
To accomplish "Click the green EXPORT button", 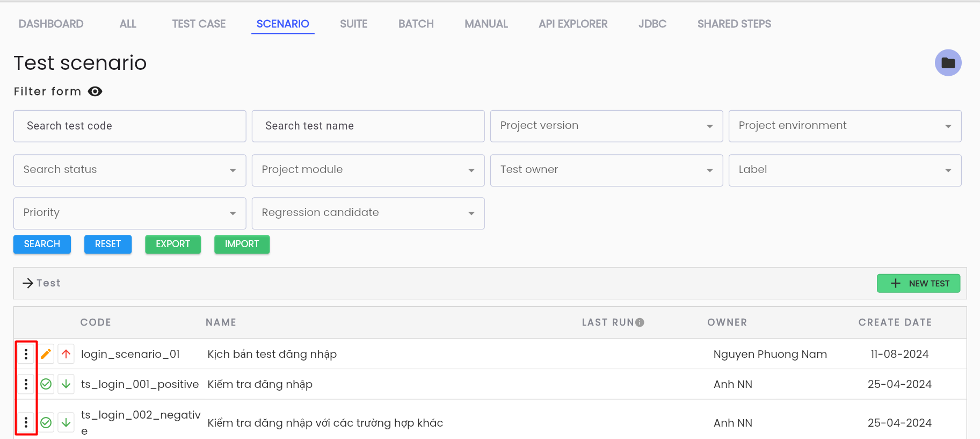I will 173,244.
